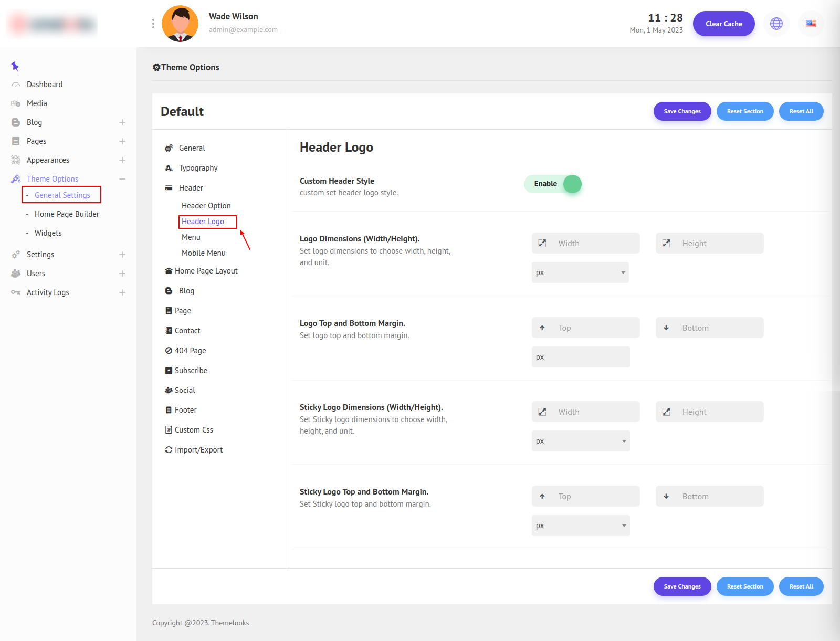Expand the Settings sidebar submenu
This screenshot has height=641, width=840.
click(122, 255)
